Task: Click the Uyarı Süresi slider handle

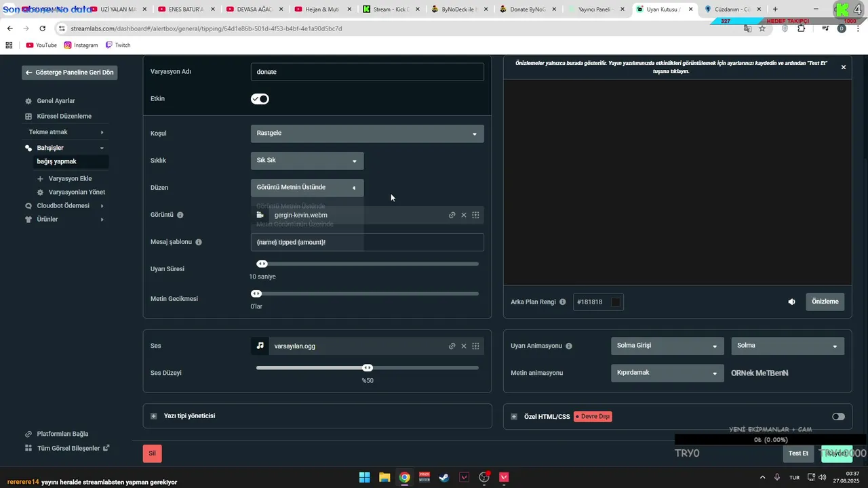Action: 262,264
